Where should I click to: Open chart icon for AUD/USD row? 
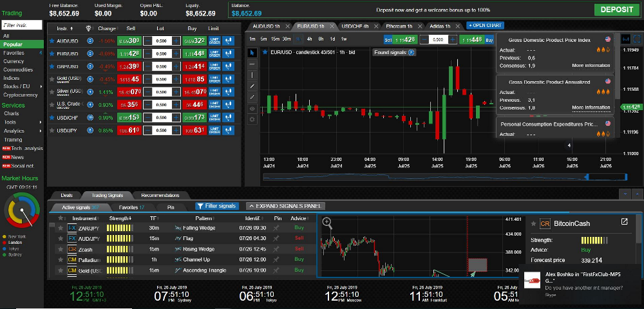coord(229,41)
